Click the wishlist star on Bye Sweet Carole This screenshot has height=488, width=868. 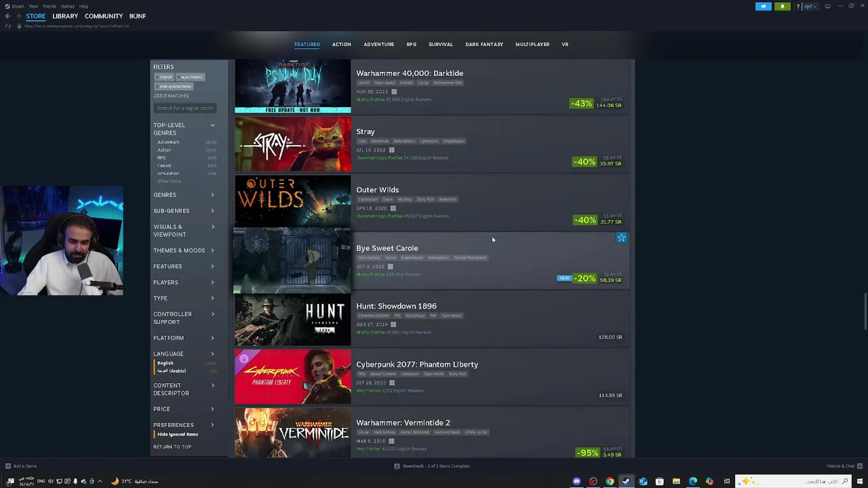621,238
